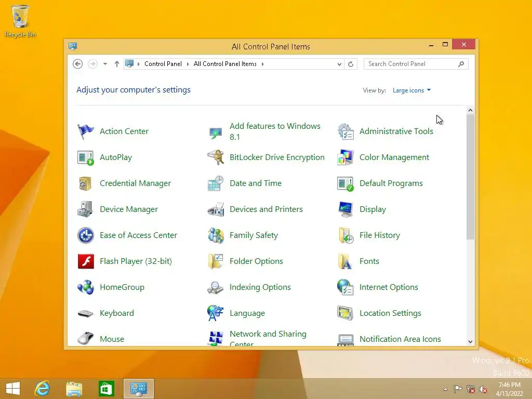Click the Add features to Windows 8.1 icon
This screenshot has width=532, height=399.
[x=216, y=132]
